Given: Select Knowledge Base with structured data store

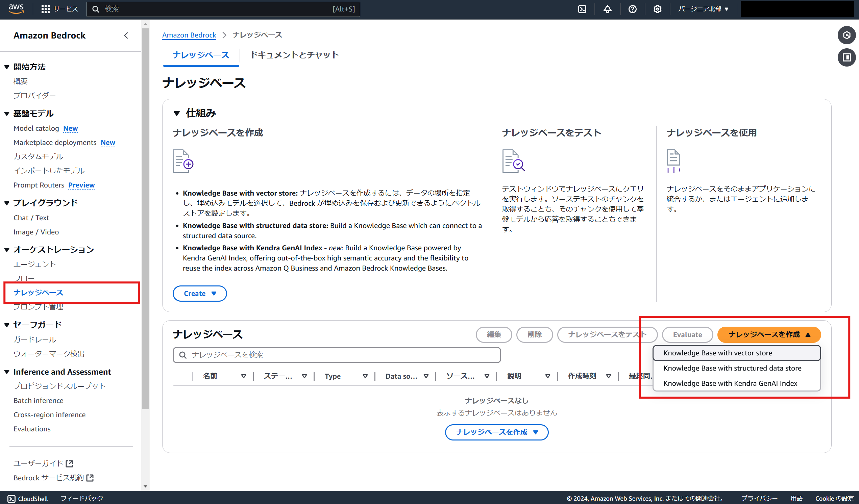Looking at the screenshot, I should point(732,368).
